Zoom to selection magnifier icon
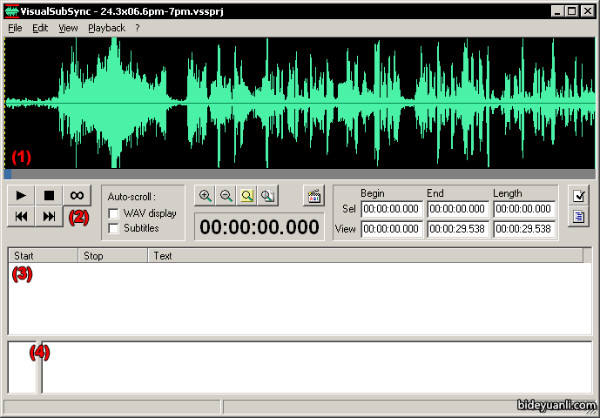This screenshot has width=600, height=418. (247, 197)
